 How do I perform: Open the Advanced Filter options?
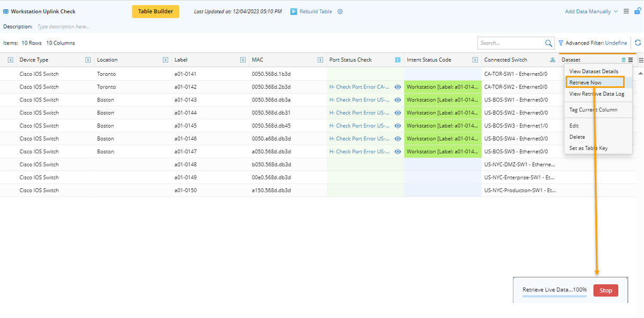[592, 43]
